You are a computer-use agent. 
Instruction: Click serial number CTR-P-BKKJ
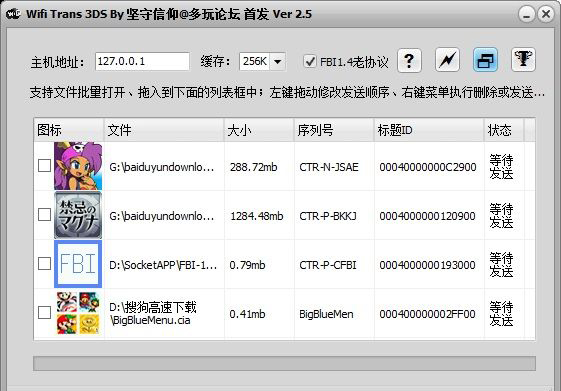(328, 216)
